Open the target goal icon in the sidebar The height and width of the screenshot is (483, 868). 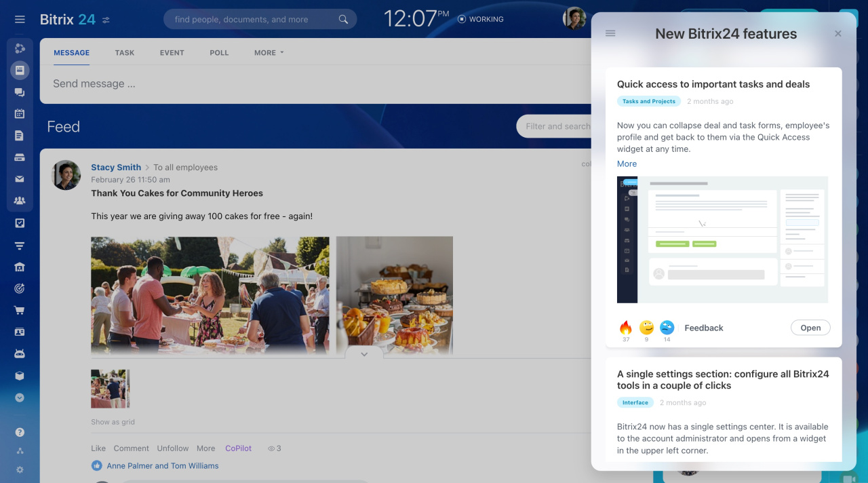[20, 288]
